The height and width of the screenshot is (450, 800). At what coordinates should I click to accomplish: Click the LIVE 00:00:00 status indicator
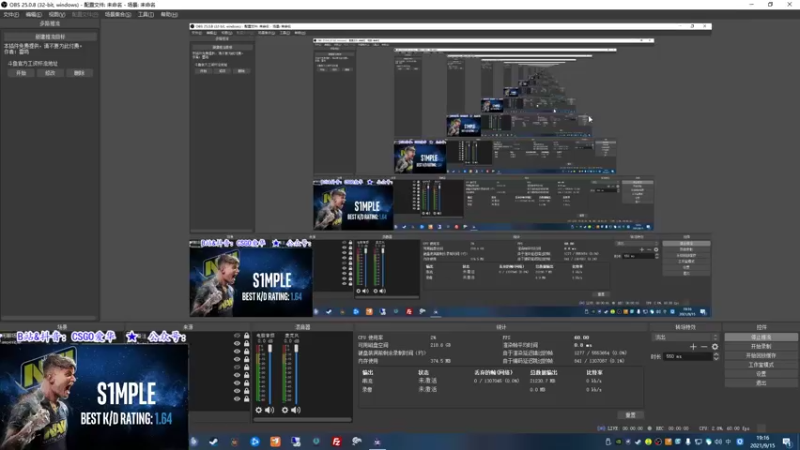(620, 429)
